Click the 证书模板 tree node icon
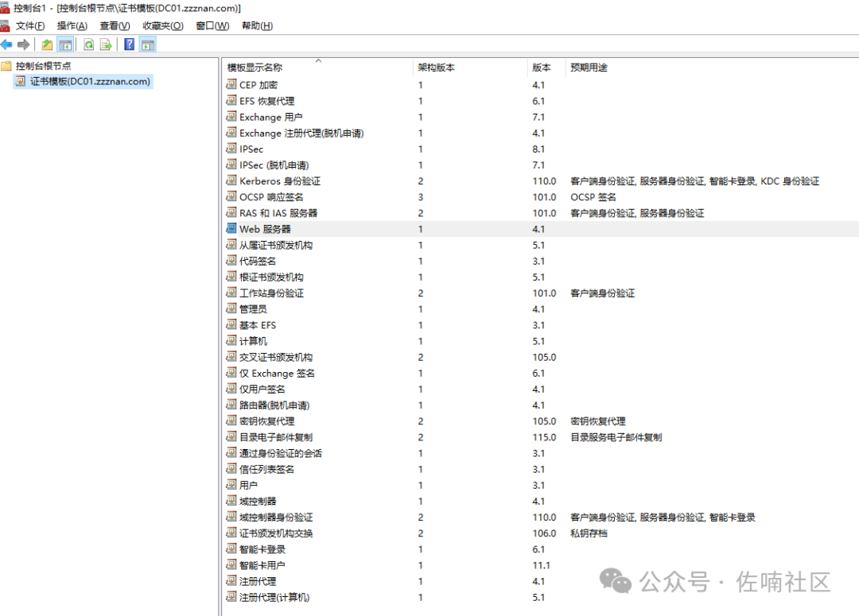Viewport: 859px width, 616px height. tap(21, 82)
